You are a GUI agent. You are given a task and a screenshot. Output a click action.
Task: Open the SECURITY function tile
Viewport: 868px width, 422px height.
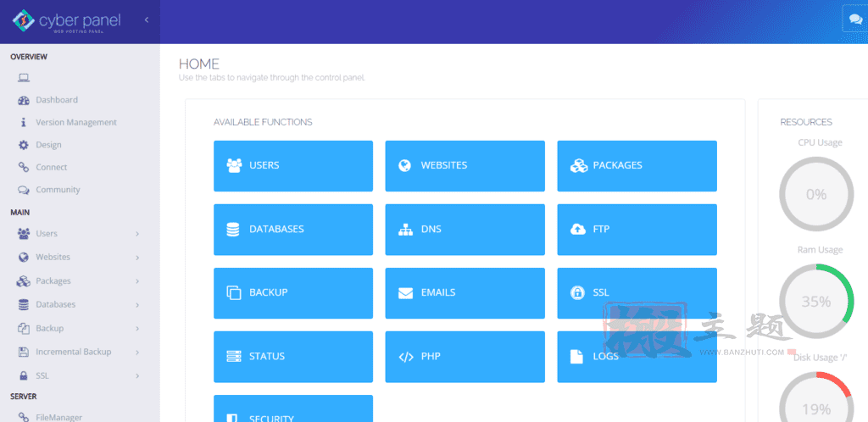293,408
